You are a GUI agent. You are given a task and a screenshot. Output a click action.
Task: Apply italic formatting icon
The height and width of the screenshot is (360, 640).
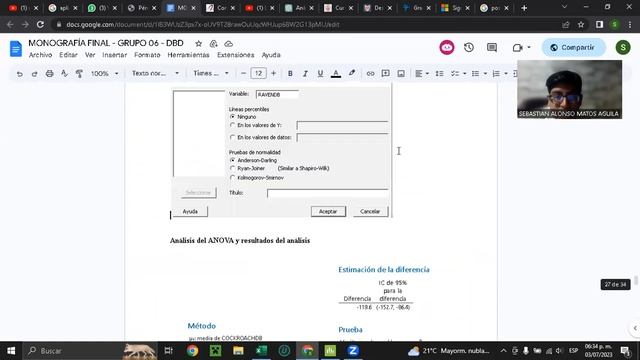[x=305, y=73]
